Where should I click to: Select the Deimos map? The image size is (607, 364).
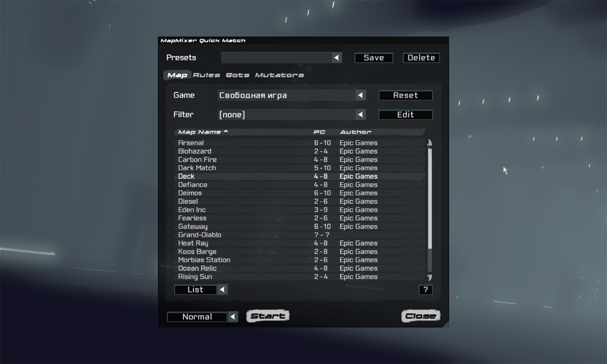pyautogui.click(x=300, y=193)
